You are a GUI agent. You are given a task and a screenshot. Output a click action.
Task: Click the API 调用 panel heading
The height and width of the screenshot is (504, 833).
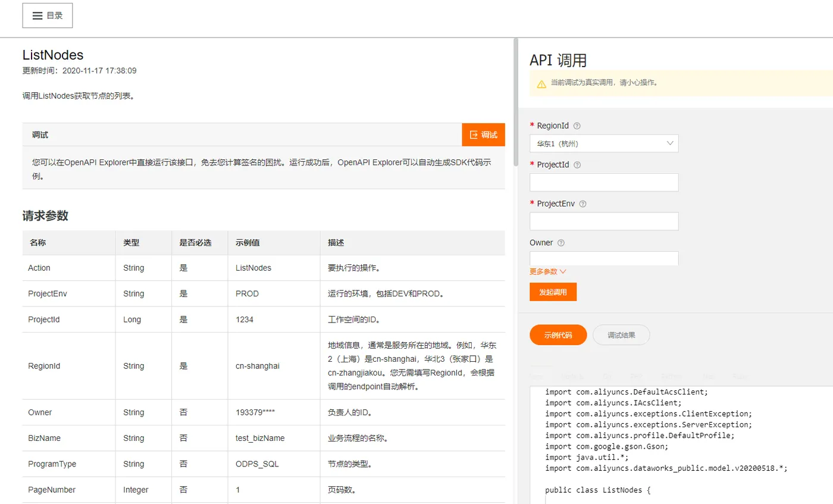pos(558,60)
